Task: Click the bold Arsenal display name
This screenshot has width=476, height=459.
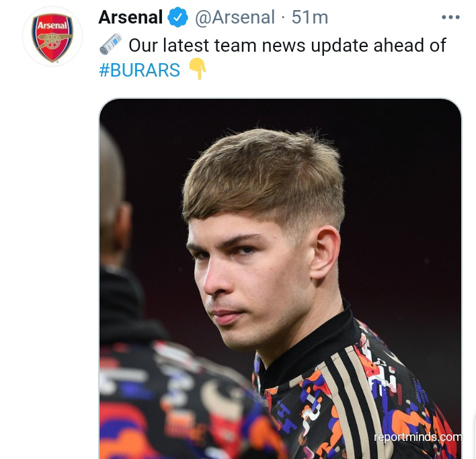Action: tap(130, 18)
